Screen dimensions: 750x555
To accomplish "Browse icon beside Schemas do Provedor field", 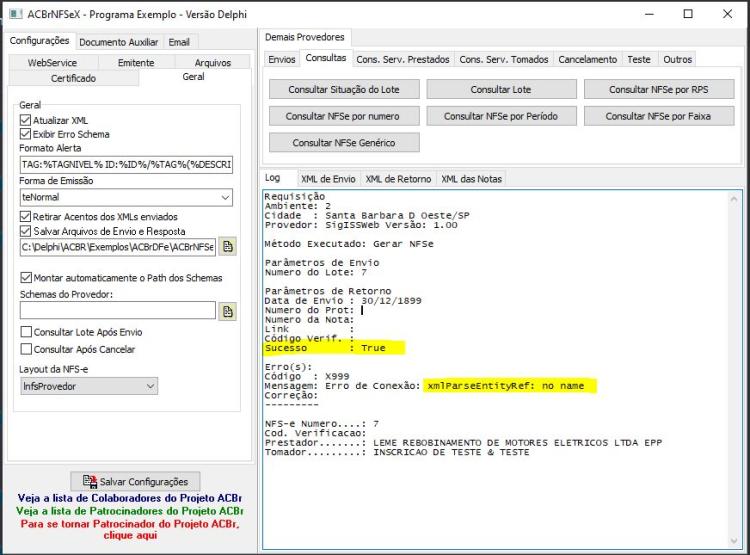I will [228, 311].
